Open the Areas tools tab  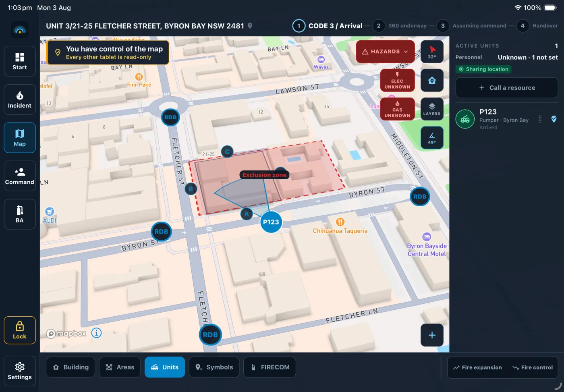[x=120, y=367]
